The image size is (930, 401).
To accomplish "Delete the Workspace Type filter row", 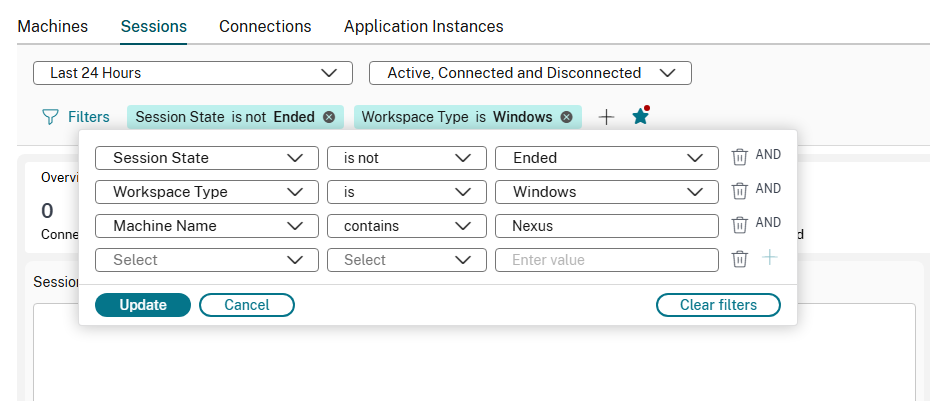I will [739, 191].
